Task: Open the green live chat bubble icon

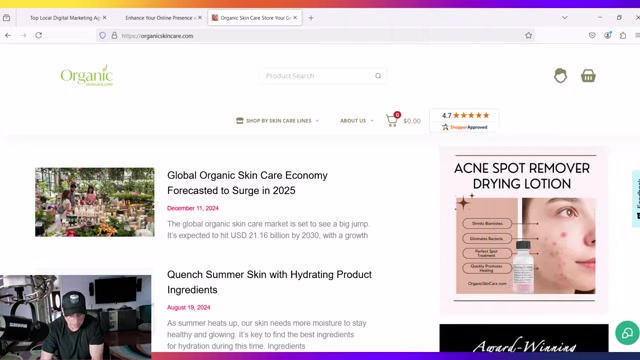Action: pyautogui.click(x=627, y=333)
